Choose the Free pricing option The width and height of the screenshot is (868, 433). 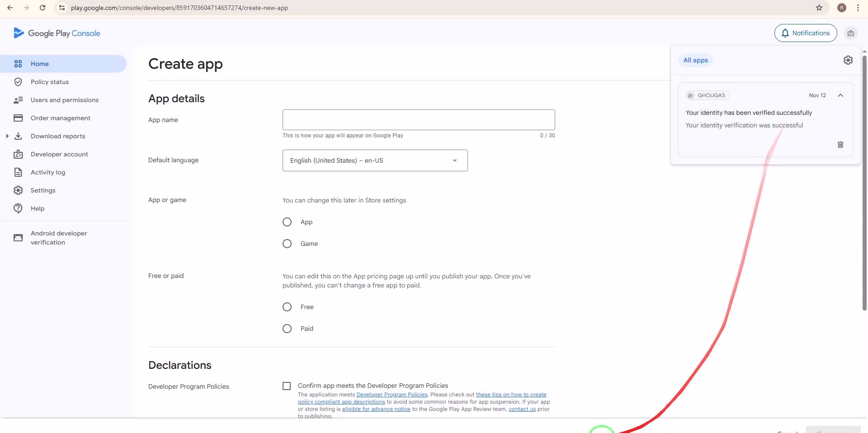point(287,307)
